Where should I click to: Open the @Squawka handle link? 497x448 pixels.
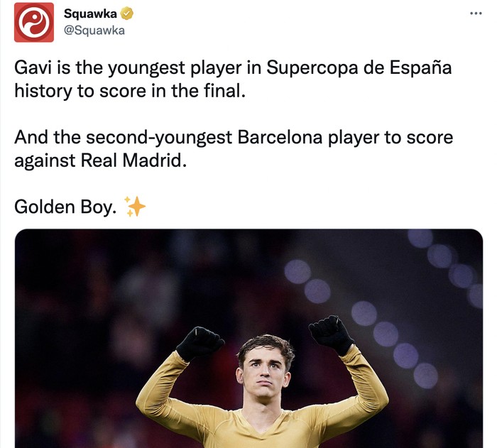[x=94, y=31]
